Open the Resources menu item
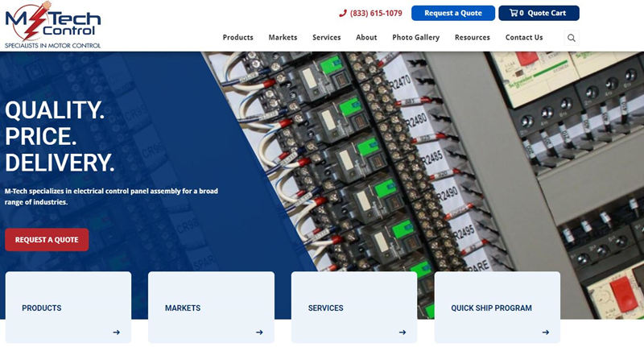The height and width of the screenshot is (347, 644). (x=473, y=37)
